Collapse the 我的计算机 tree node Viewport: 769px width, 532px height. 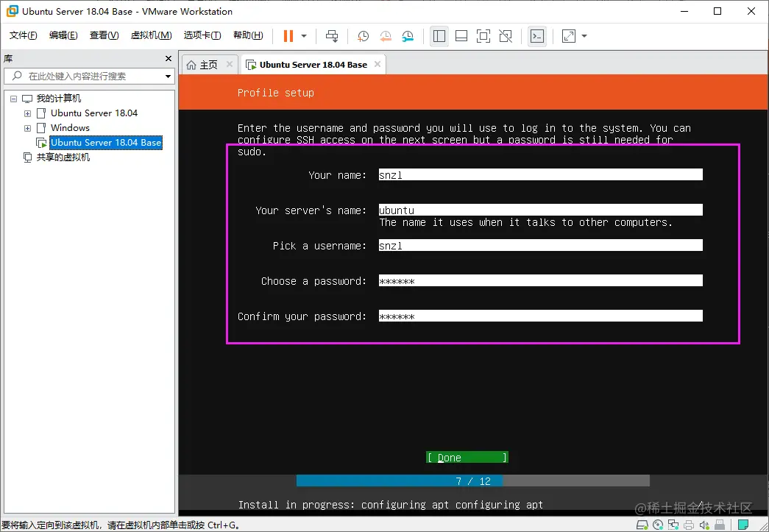(x=14, y=99)
